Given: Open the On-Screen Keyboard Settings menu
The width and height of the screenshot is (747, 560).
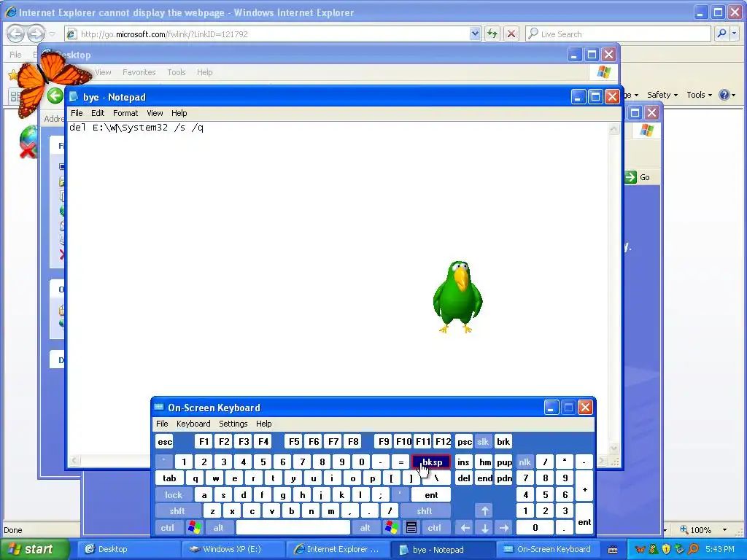Looking at the screenshot, I should pyautogui.click(x=233, y=424).
